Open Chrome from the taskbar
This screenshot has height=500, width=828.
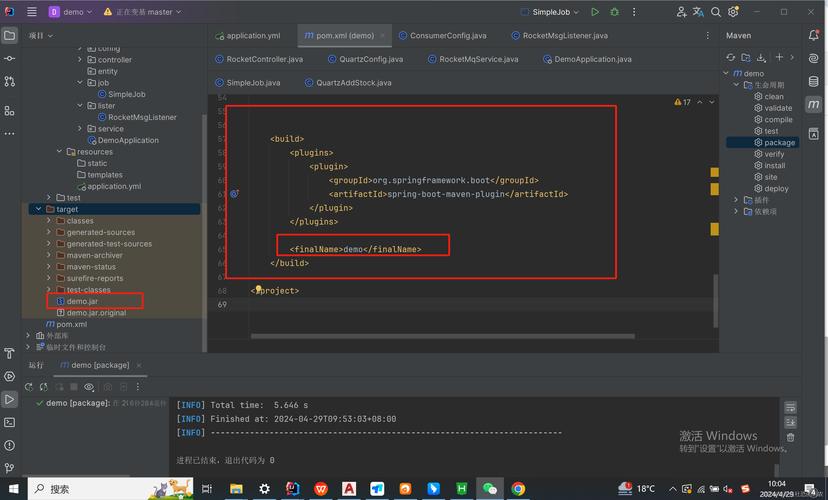coord(518,489)
